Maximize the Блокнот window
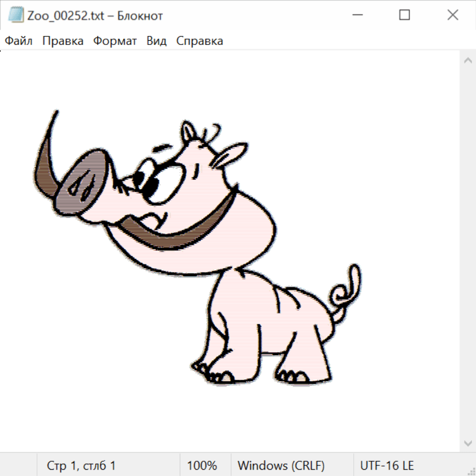This screenshot has width=476, height=476. click(405, 15)
